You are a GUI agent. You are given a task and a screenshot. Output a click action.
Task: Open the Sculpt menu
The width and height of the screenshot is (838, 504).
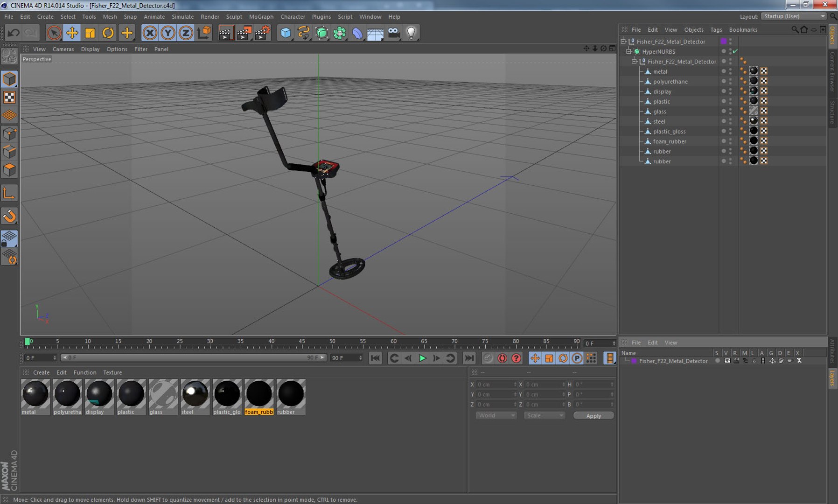[234, 17]
